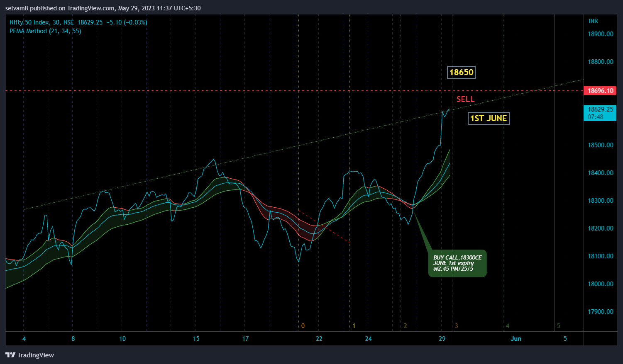
Task: Select the 'PEMA Method (21, 34, 55)' indicator label
Action: click(x=45, y=31)
